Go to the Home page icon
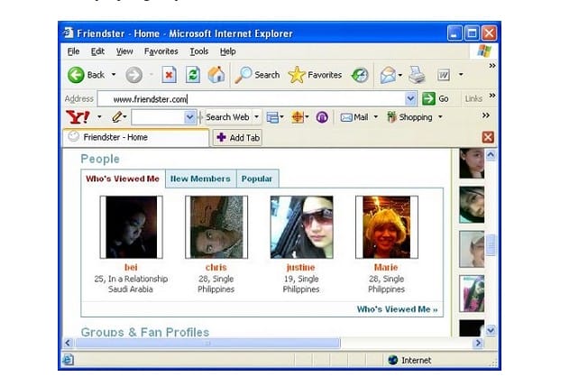The image size is (588, 386). pos(216,75)
